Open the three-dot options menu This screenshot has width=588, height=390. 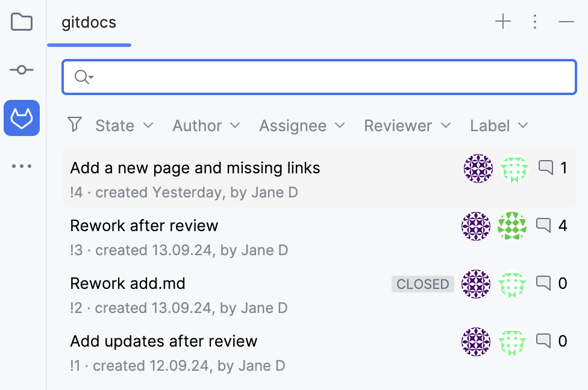pyautogui.click(x=535, y=21)
